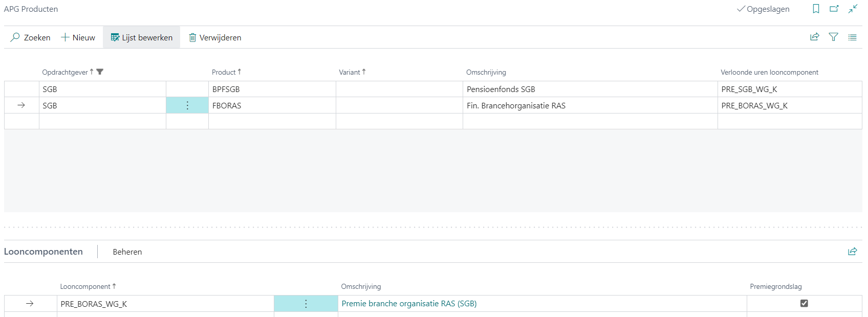
Task: Click Nieuw to add a product
Action: pos(78,37)
